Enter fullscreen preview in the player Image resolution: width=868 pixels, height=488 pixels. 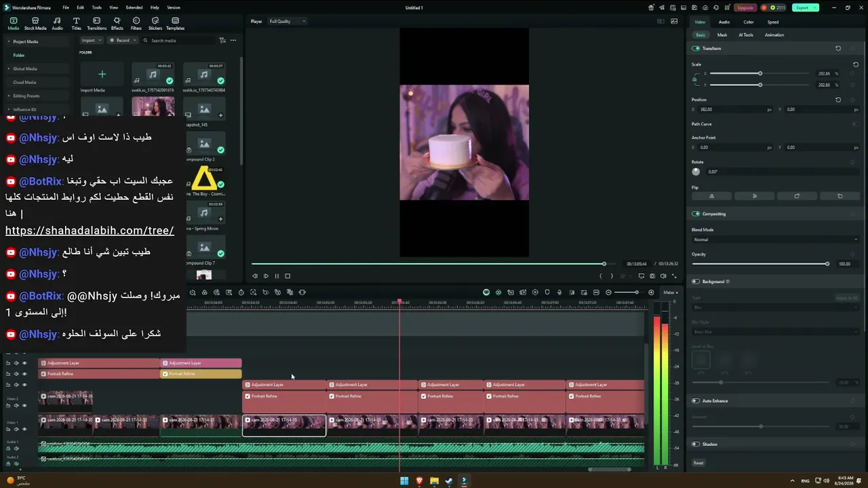(674, 276)
